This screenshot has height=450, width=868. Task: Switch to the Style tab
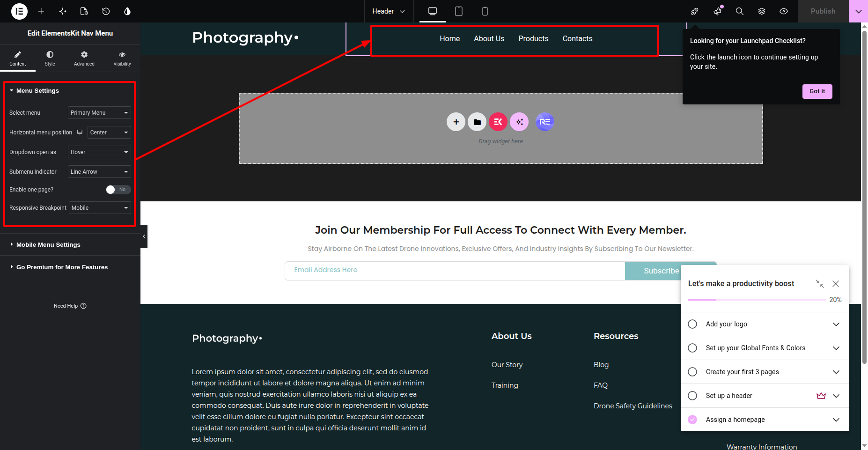point(50,59)
